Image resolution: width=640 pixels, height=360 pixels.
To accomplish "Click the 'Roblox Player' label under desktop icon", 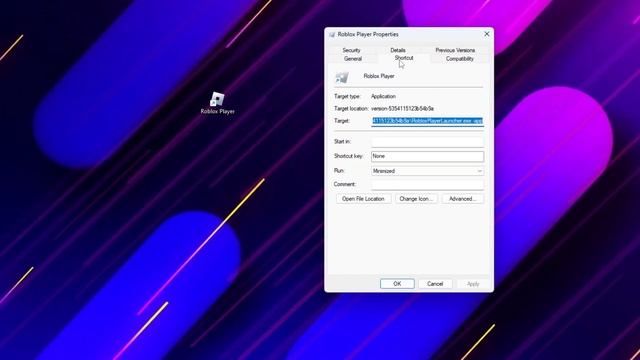I will 218,111.
